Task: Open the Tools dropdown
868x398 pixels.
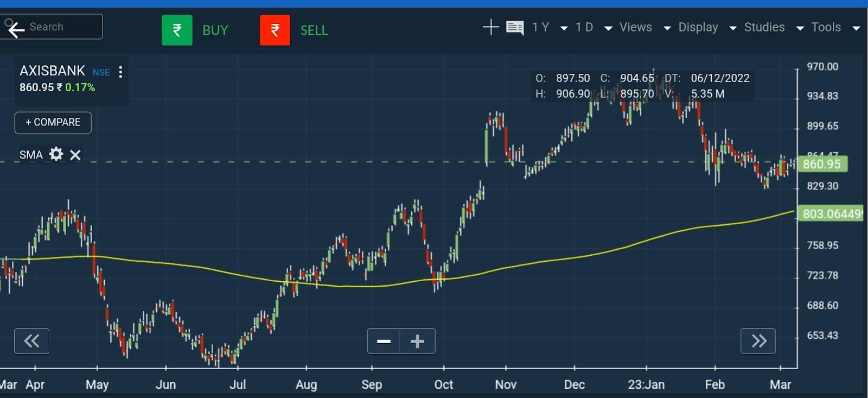Action: click(835, 28)
